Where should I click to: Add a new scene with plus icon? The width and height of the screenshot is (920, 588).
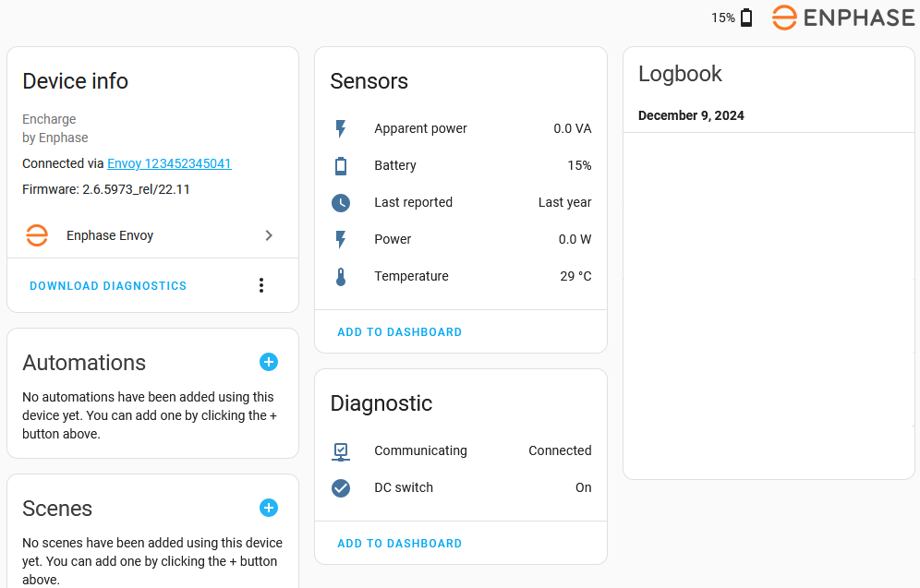(269, 508)
